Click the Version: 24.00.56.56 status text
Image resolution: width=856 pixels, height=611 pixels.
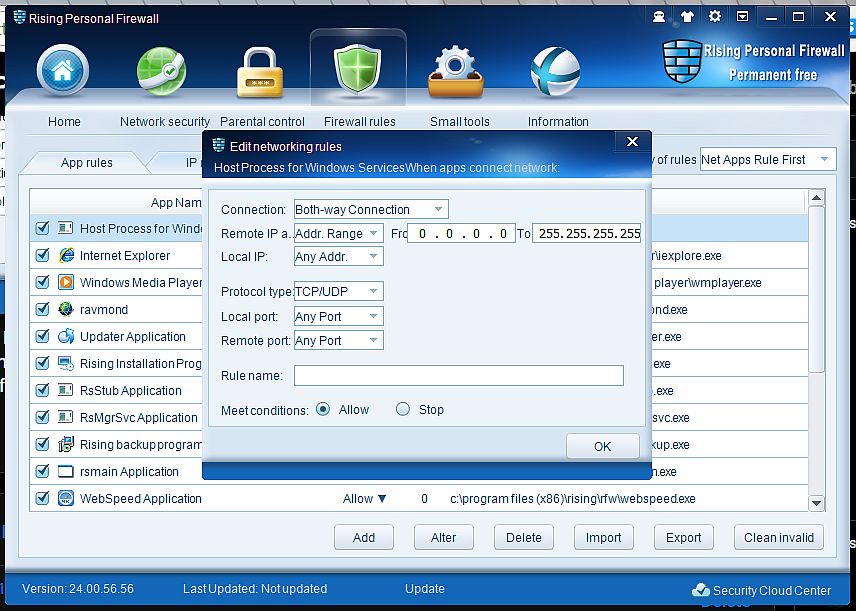(78, 589)
